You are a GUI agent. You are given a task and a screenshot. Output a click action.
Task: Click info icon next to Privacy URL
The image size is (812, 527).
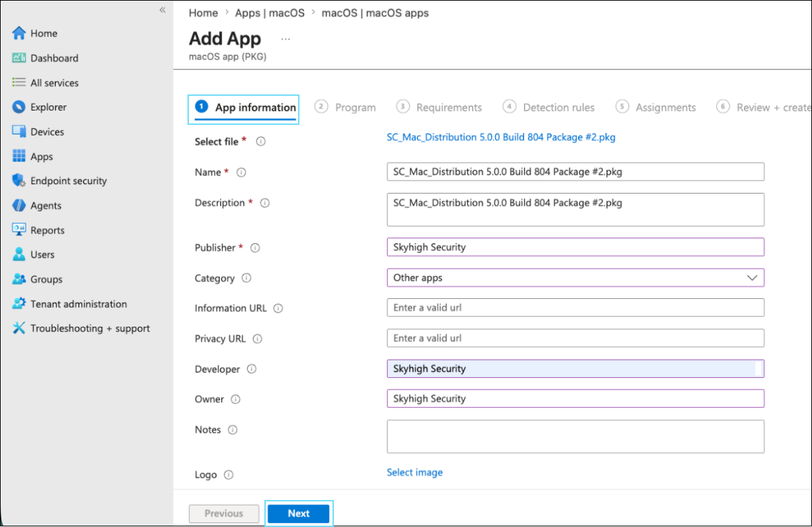click(x=257, y=339)
